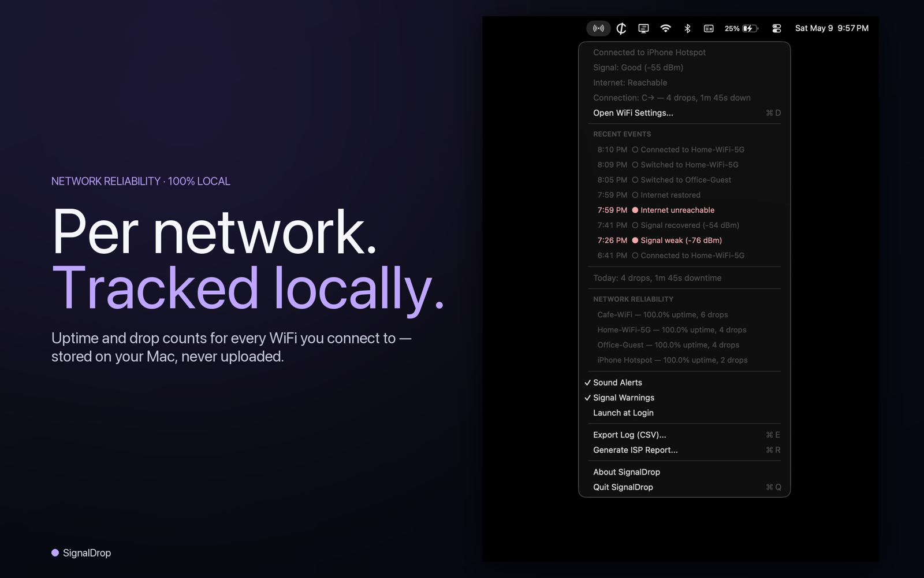Click the SignalDrop logo at the bottom left
This screenshot has height=578, width=924.
(81, 553)
